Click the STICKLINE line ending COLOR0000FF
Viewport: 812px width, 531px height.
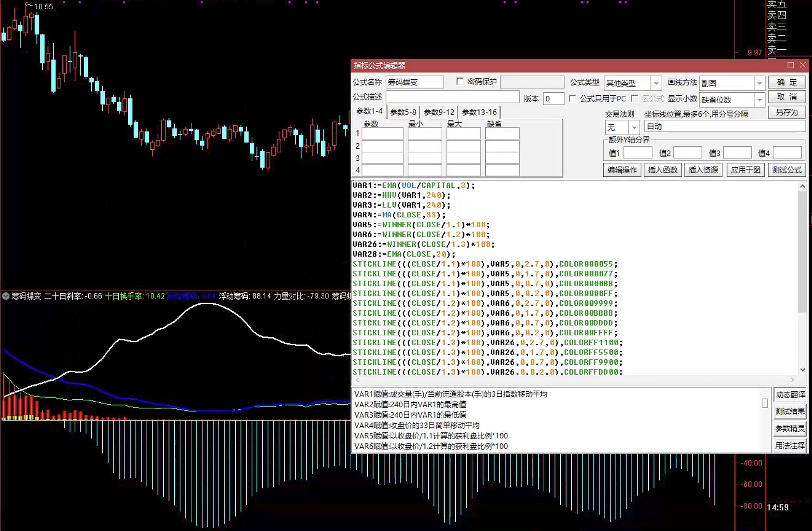pos(485,293)
